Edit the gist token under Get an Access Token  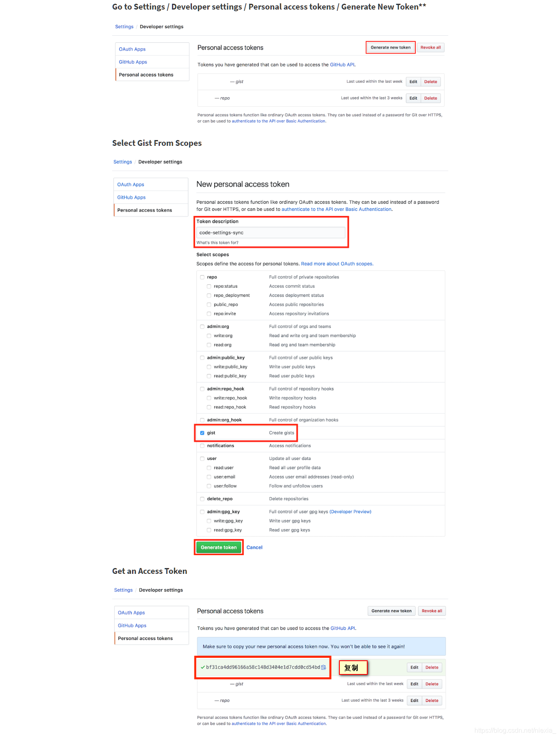414,684
